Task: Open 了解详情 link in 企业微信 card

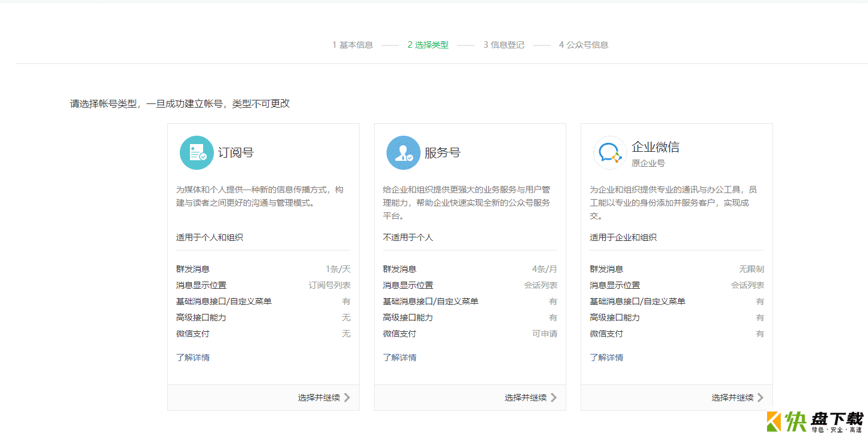Action: (606, 357)
